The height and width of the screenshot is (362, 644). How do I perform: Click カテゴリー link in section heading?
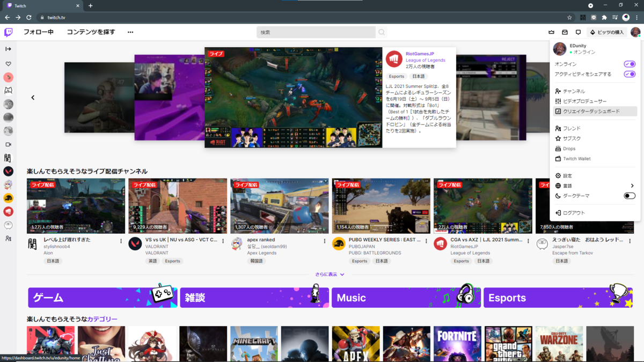coord(102,319)
